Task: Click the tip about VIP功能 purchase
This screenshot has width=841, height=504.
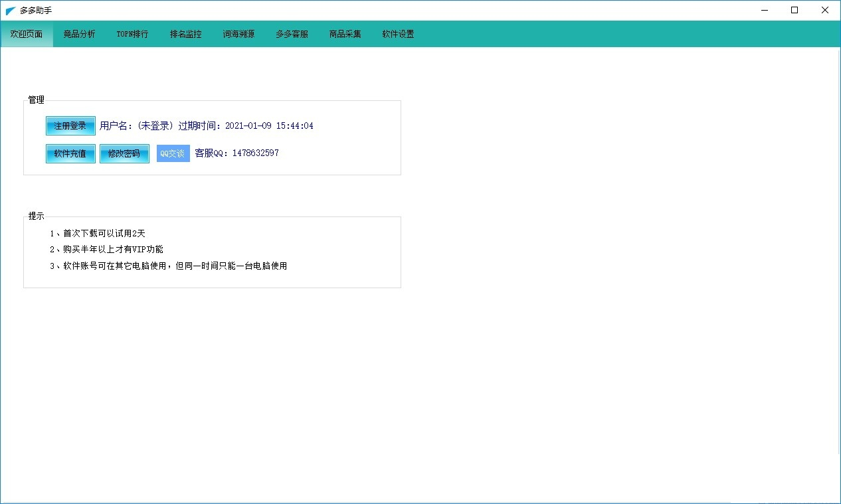Action: coord(106,250)
